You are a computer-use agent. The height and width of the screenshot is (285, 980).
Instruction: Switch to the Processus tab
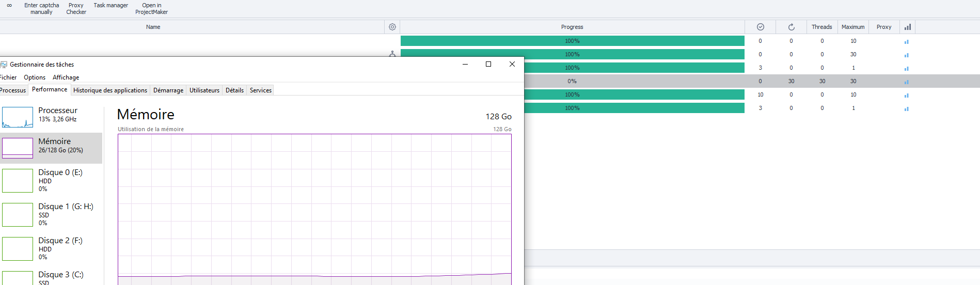pos(13,90)
